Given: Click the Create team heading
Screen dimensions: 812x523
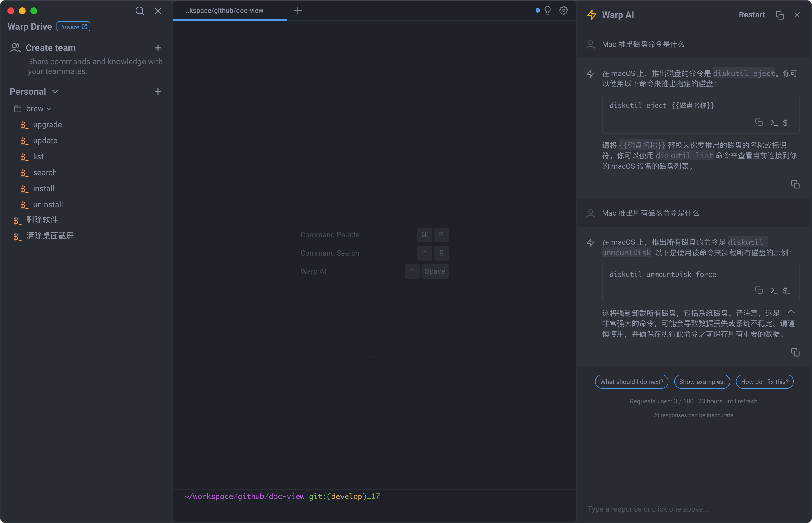Looking at the screenshot, I should coord(51,48).
